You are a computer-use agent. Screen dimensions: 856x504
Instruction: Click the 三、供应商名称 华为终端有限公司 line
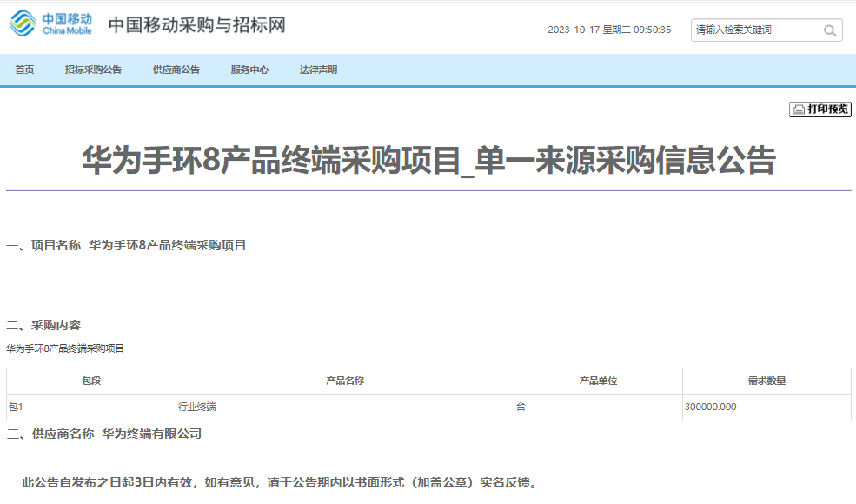click(104, 434)
